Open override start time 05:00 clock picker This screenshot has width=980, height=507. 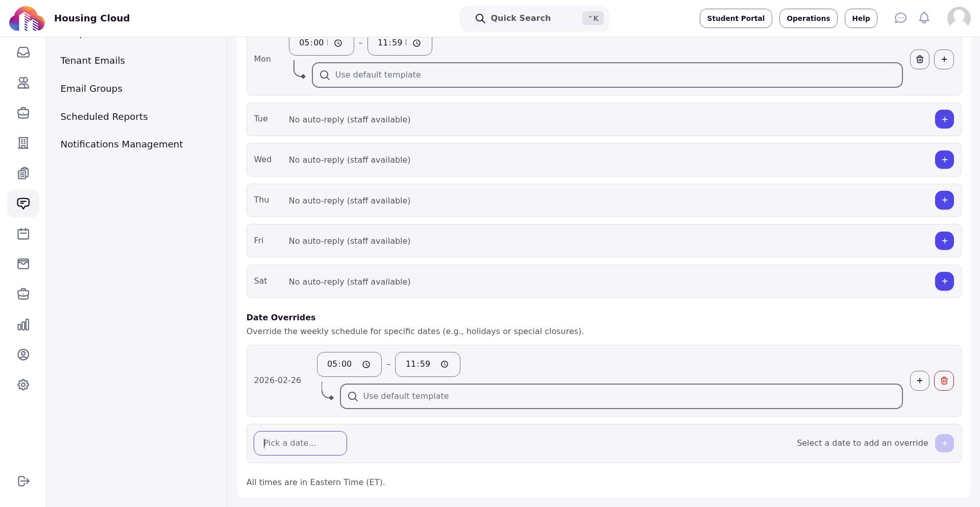point(366,364)
